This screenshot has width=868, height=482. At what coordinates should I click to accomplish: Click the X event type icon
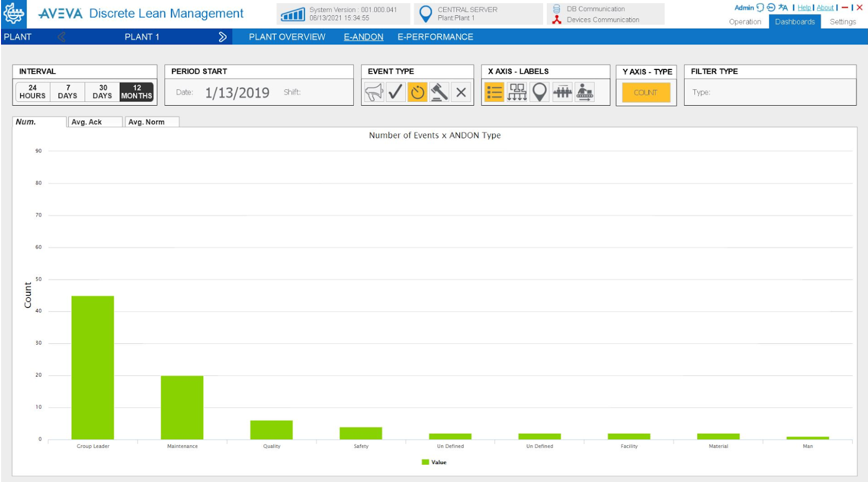click(461, 92)
